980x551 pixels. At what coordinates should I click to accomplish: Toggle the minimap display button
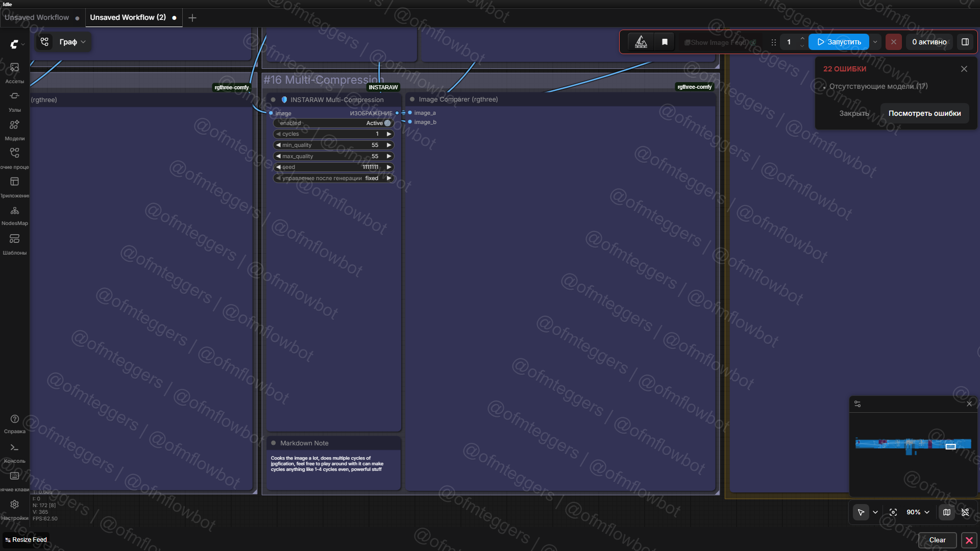pos(947,512)
